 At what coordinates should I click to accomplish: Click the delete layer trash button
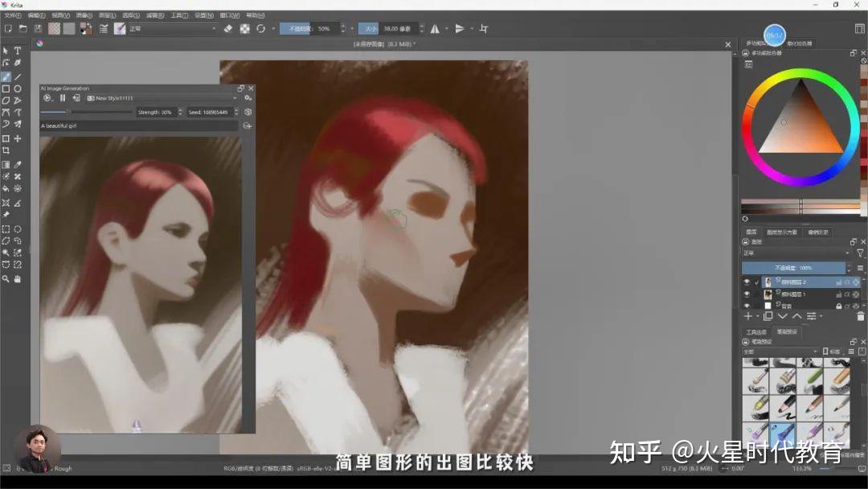coord(859,316)
